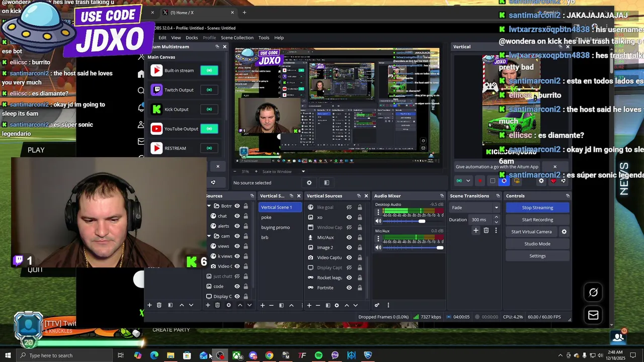Increase transition duration stepper up arrow
This screenshot has height=362, width=644.
496,217
